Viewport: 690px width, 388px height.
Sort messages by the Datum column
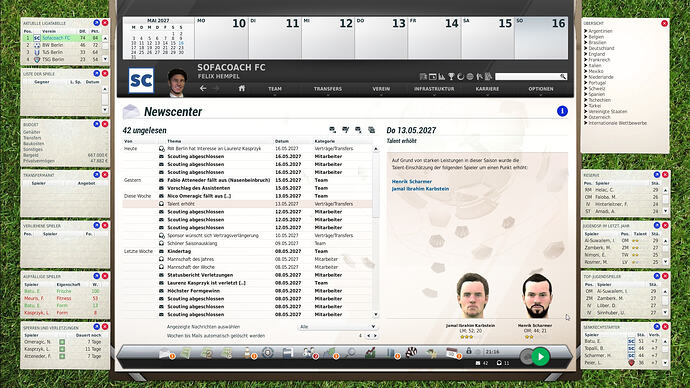click(282, 141)
